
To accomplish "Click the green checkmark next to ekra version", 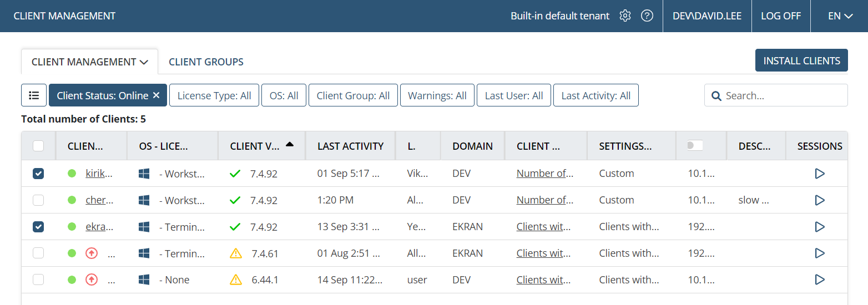I will pos(235,227).
